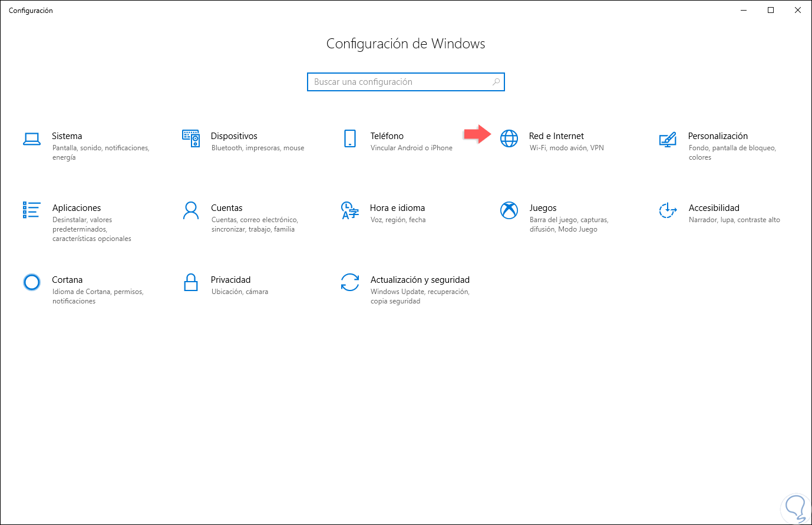The image size is (812, 525).
Task: Click the Privacidad padlock icon
Action: coord(190,282)
